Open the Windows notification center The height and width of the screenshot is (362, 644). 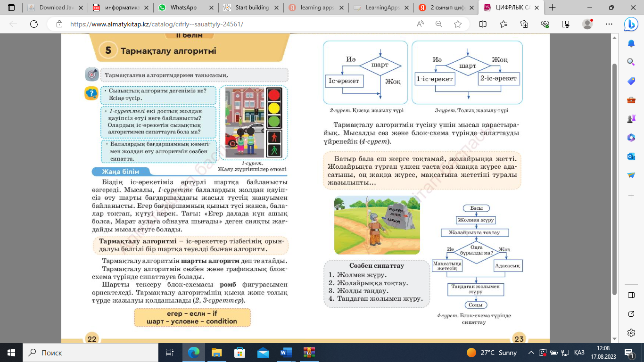click(628, 353)
